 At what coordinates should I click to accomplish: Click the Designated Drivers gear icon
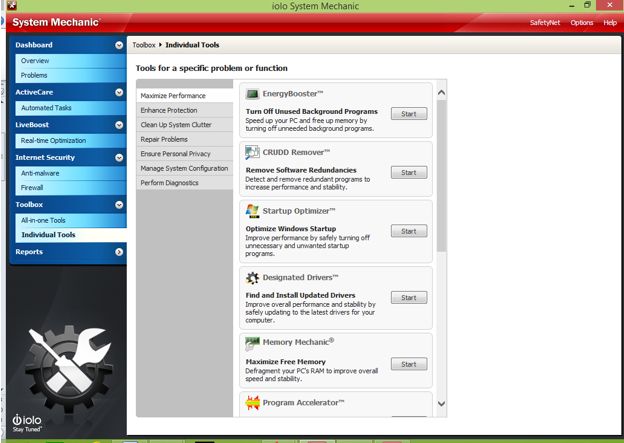pos(252,277)
